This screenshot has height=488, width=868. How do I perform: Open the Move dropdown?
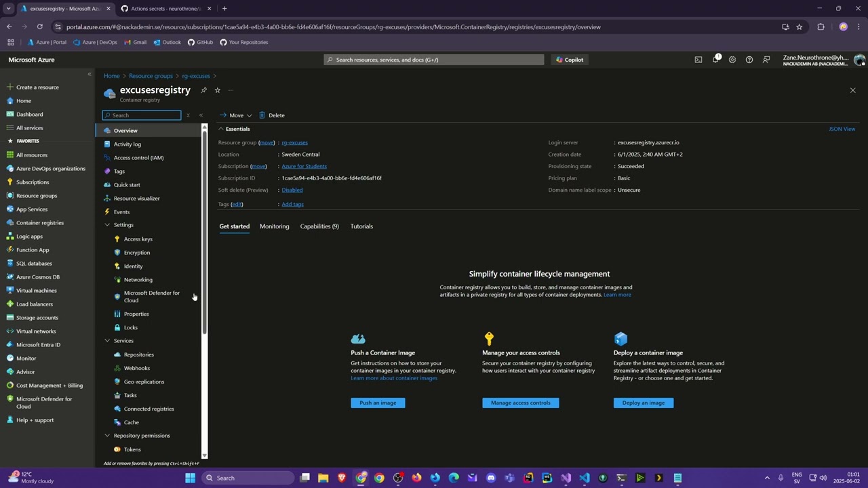click(x=235, y=115)
